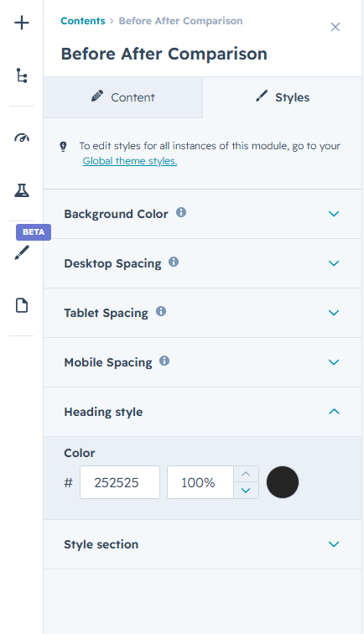Screen dimensions: 364x634
Task: Open the dark heading color swatch
Action: tap(283, 482)
